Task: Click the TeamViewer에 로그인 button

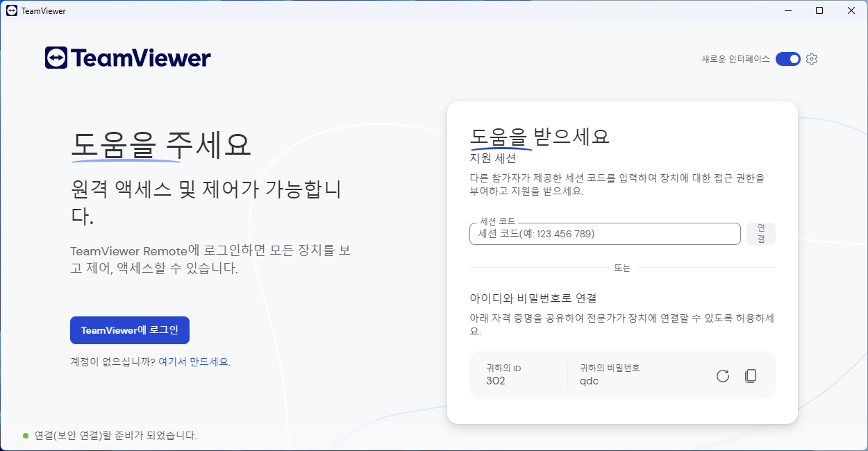Action: click(x=129, y=330)
